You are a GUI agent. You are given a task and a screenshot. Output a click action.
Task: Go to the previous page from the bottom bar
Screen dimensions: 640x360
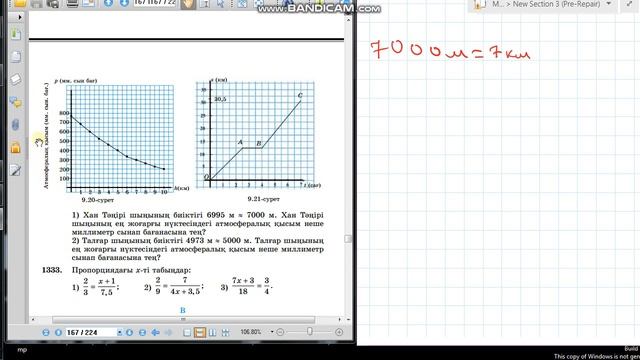click(x=58, y=333)
